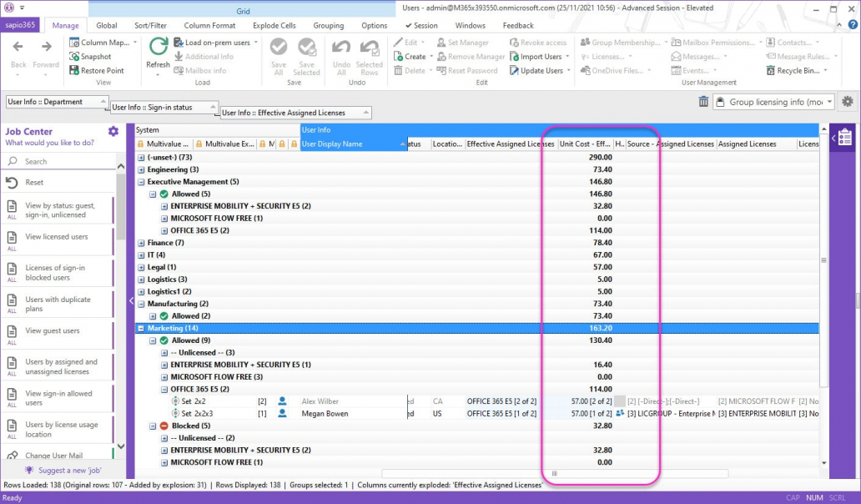Screen dimensions: 861x504
Task: Click the Back arrow icon
Action: point(18,48)
